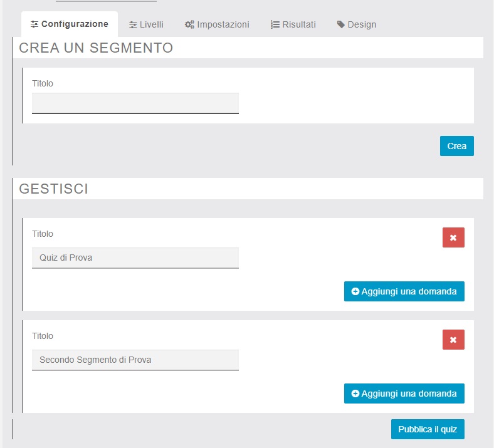Switch to the Livelli tab
This screenshot has width=494, height=448.
point(146,24)
